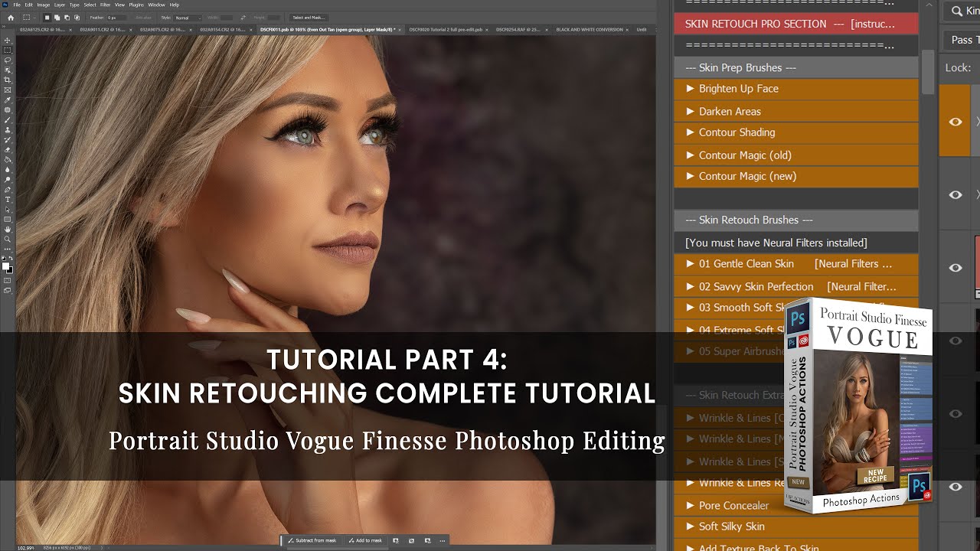Select the Hand tool
This screenshot has width=980, height=551.
coord(8,229)
